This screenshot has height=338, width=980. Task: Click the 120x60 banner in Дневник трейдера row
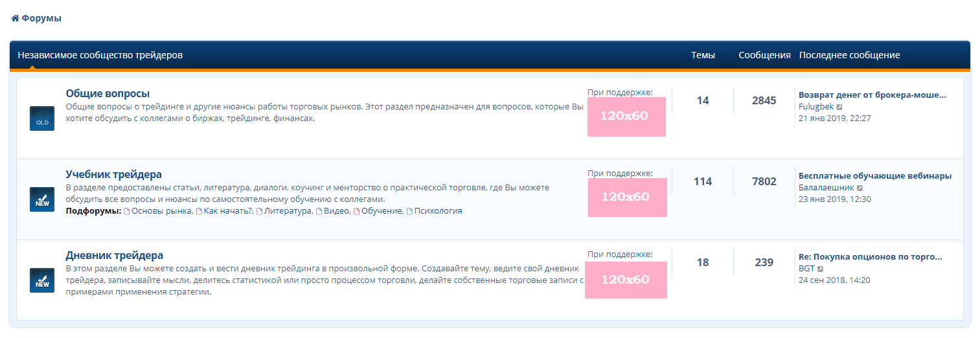pos(626,280)
